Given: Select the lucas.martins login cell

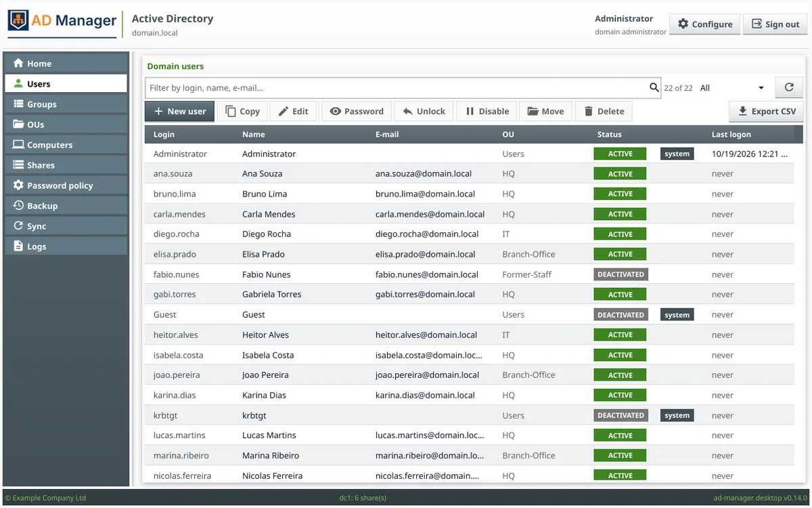Looking at the screenshot, I should pyautogui.click(x=179, y=435).
